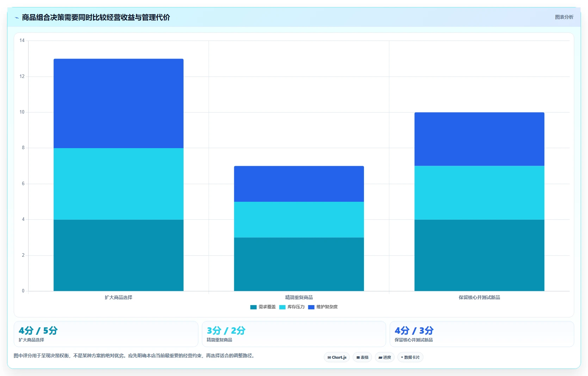
Task: Click the y-axis value 14
Action: pos(22,41)
